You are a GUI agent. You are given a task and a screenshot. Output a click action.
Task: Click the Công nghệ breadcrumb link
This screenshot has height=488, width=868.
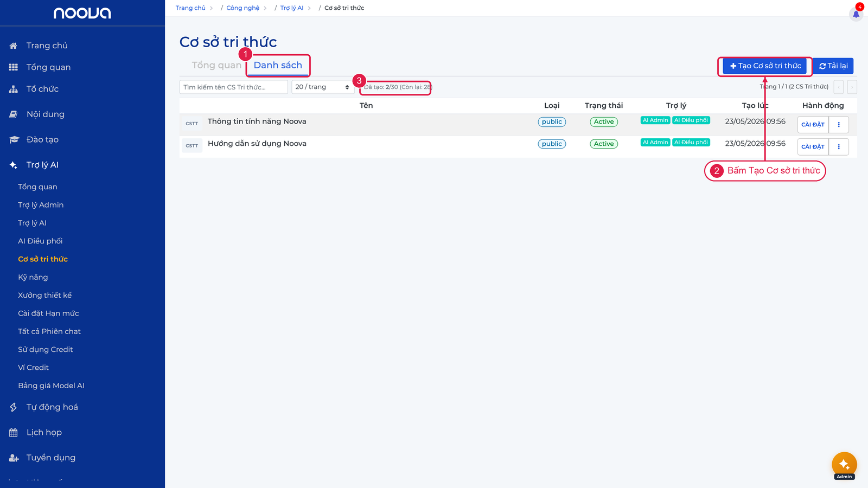pyautogui.click(x=243, y=8)
